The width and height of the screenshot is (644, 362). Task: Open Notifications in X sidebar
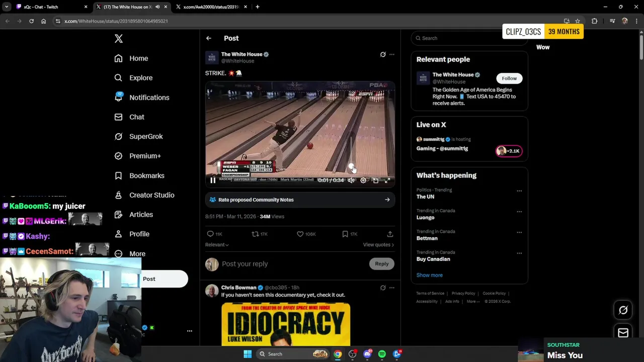[x=142, y=98]
